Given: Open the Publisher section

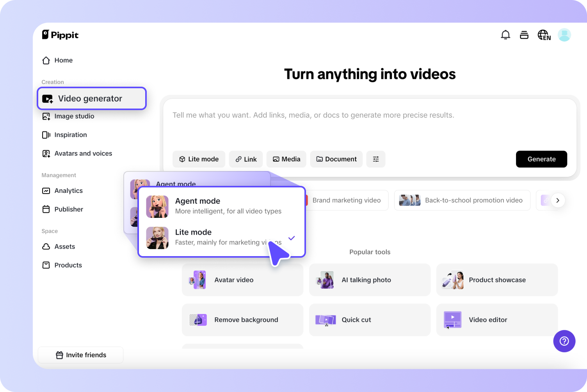Looking at the screenshot, I should 62,209.
